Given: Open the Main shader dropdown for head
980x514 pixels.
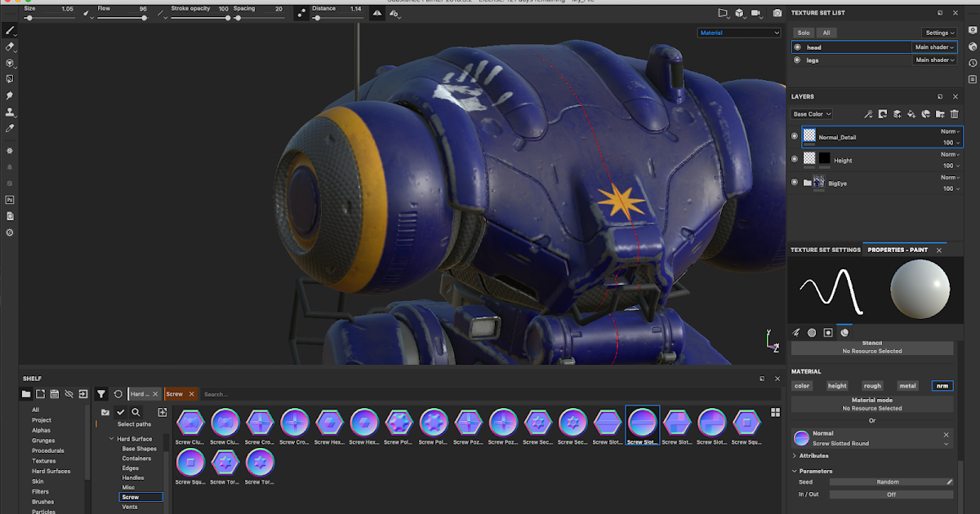Looking at the screenshot, I should (x=934, y=47).
